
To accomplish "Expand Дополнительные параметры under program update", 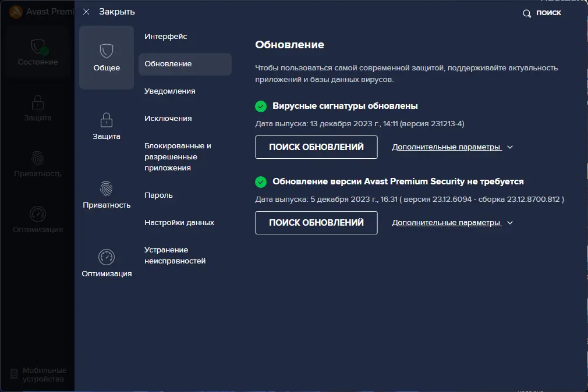I will 447,222.
